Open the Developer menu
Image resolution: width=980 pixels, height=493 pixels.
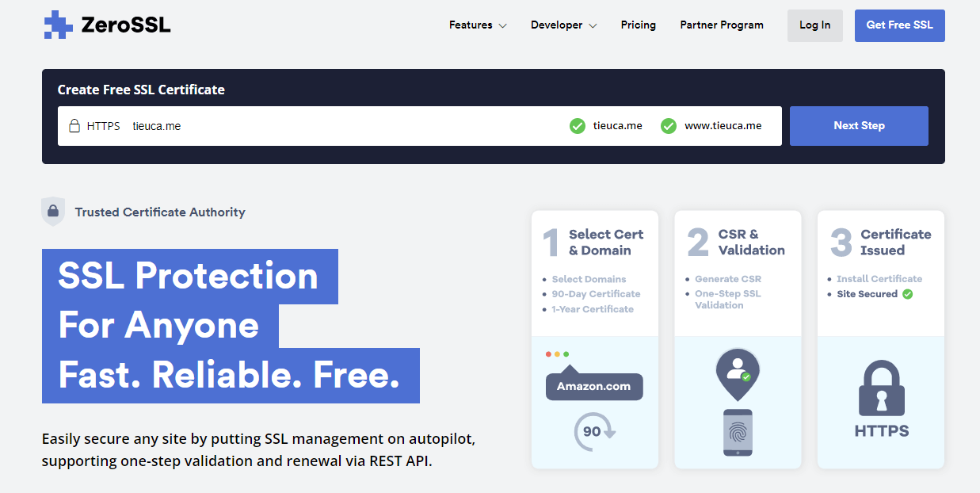(x=564, y=25)
